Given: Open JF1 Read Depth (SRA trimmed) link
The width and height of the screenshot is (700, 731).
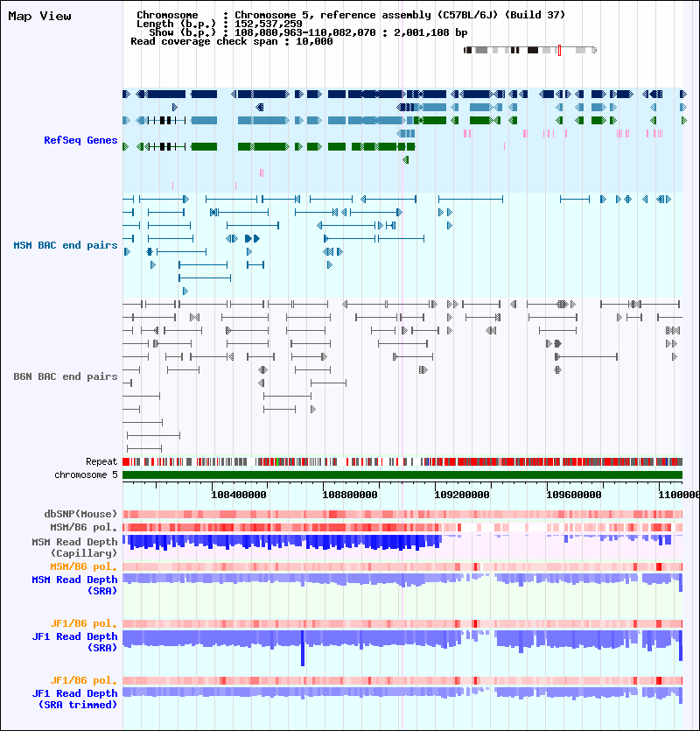Looking at the screenshot, I should (x=74, y=699).
